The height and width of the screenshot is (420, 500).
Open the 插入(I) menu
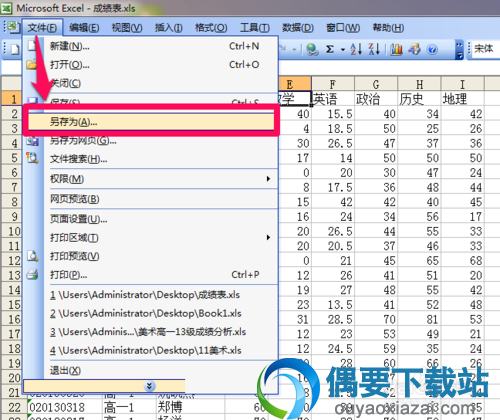coord(168,28)
